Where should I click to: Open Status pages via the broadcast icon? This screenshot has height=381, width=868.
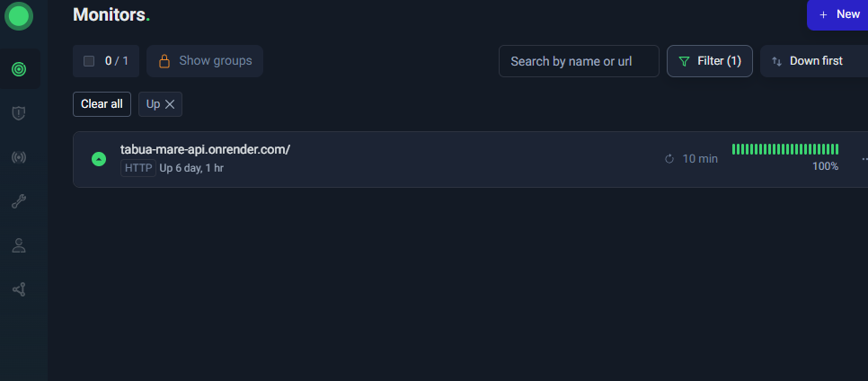(x=19, y=157)
